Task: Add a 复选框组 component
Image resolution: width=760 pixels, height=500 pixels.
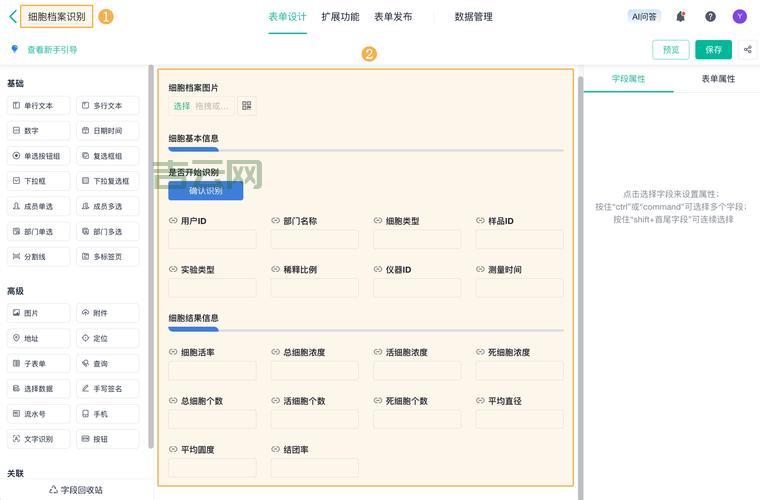Action: pyautogui.click(x=108, y=156)
